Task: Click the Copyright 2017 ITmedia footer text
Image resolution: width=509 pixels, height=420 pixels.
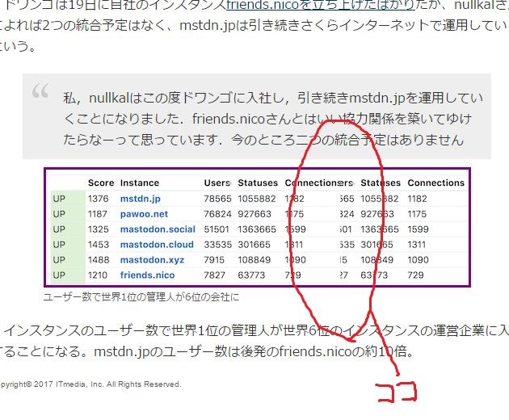Action: click(x=89, y=384)
